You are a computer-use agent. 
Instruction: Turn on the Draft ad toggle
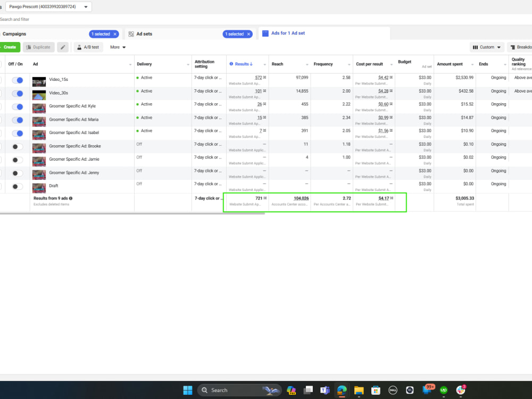point(18,187)
